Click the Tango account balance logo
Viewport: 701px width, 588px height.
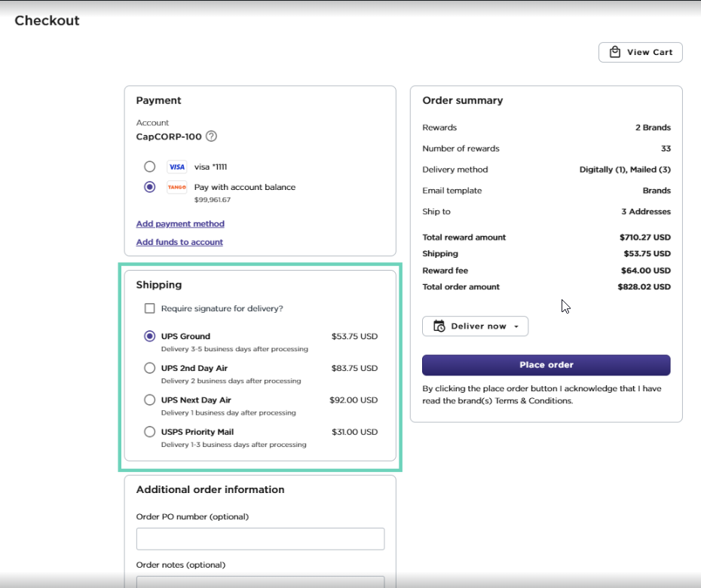pyautogui.click(x=177, y=187)
